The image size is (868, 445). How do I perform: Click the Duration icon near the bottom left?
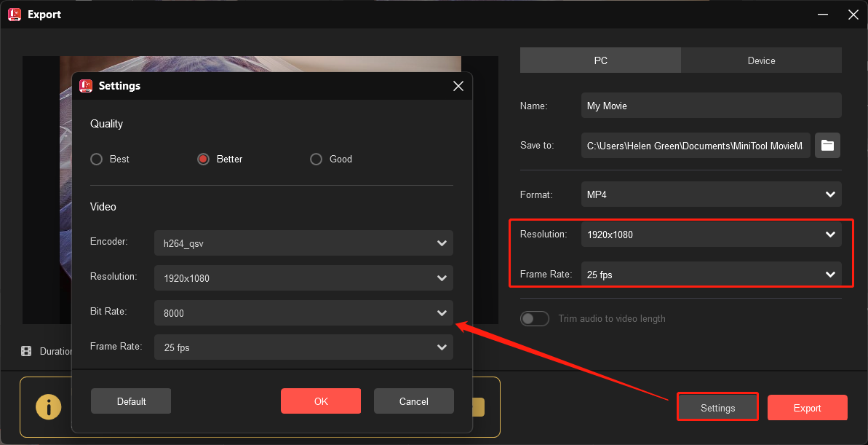pos(26,351)
